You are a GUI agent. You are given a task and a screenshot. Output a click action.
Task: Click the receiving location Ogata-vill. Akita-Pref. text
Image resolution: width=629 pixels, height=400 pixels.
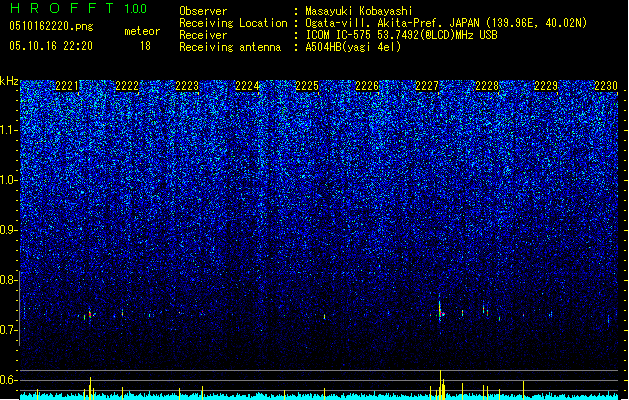click(446, 23)
